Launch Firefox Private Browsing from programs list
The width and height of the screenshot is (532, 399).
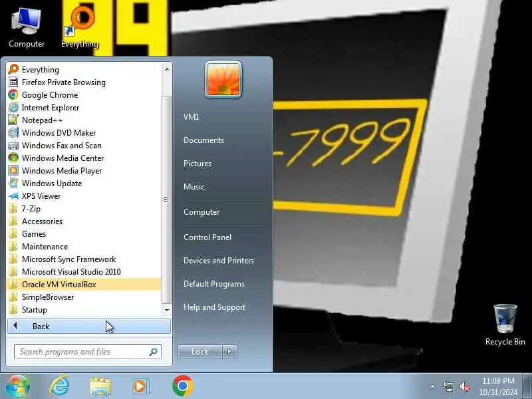point(84,82)
